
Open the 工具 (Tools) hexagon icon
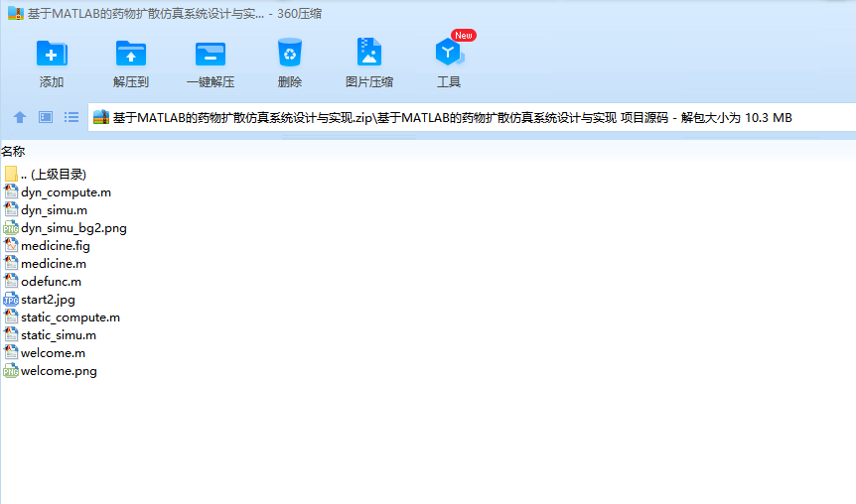(449, 53)
